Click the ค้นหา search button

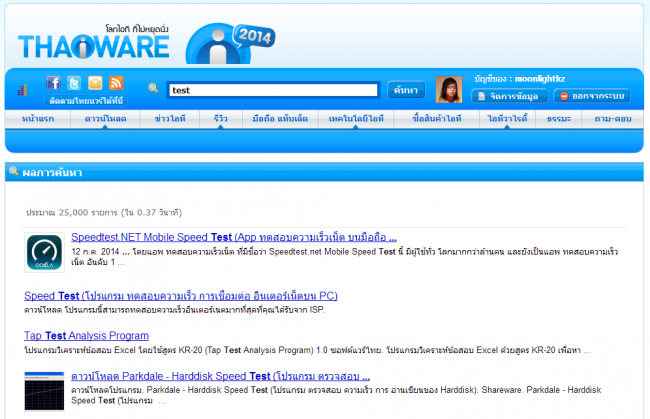[406, 90]
